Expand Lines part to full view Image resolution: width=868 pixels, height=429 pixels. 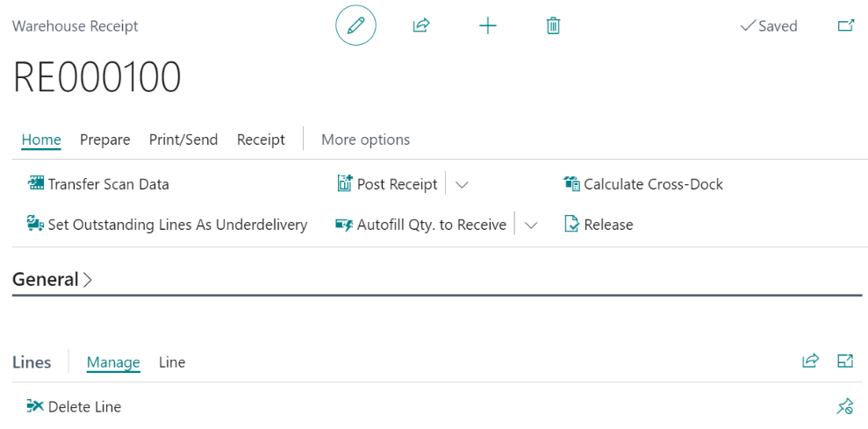pyautogui.click(x=845, y=361)
